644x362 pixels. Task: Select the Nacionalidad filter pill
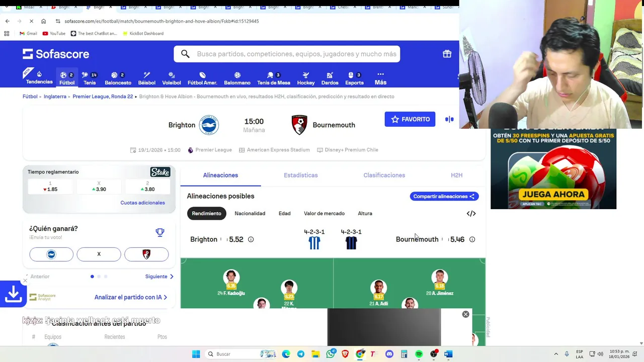point(250,214)
